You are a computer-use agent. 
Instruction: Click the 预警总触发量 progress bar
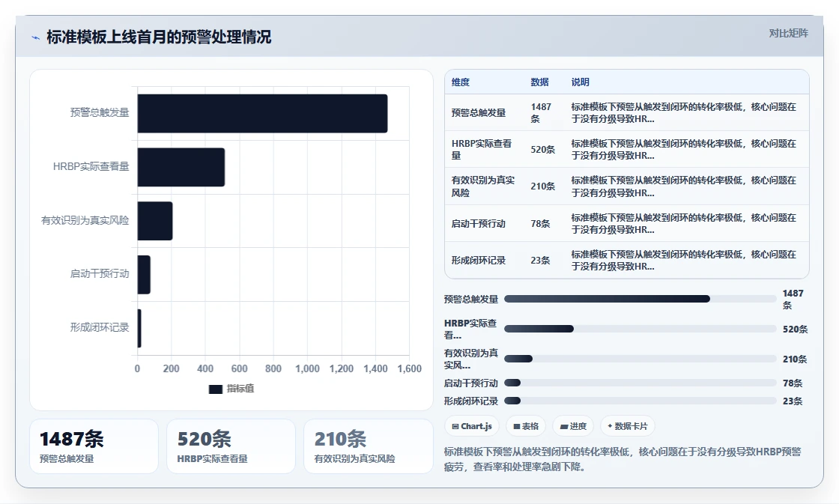tap(640, 299)
